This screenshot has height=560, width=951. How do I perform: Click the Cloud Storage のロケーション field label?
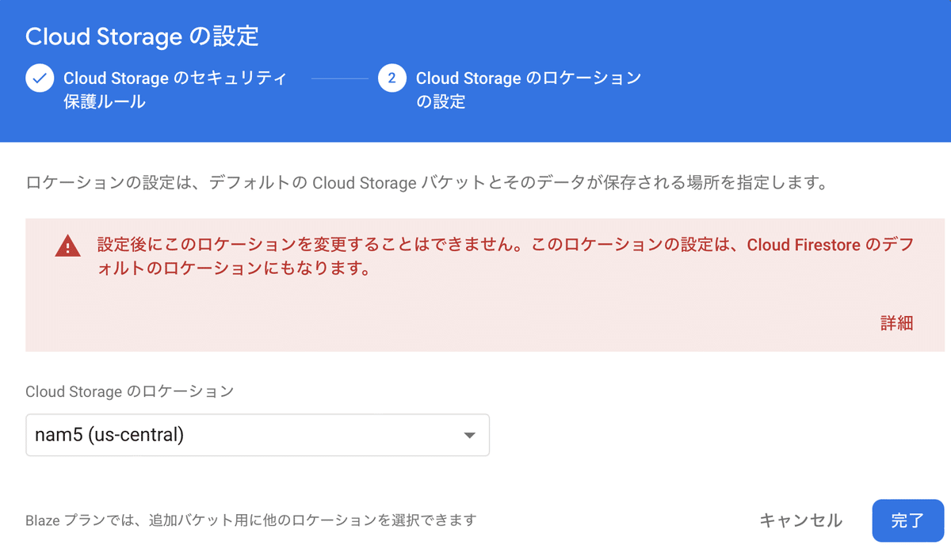(130, 391)
